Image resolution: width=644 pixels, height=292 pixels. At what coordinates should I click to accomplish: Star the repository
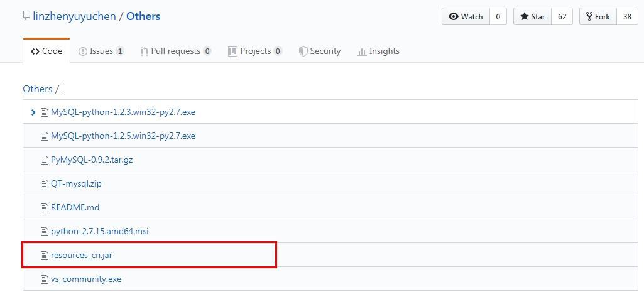coord(533,16)
